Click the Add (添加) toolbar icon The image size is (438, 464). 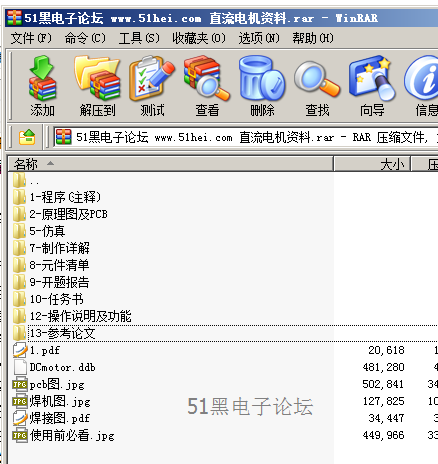(x=42, y=86)
